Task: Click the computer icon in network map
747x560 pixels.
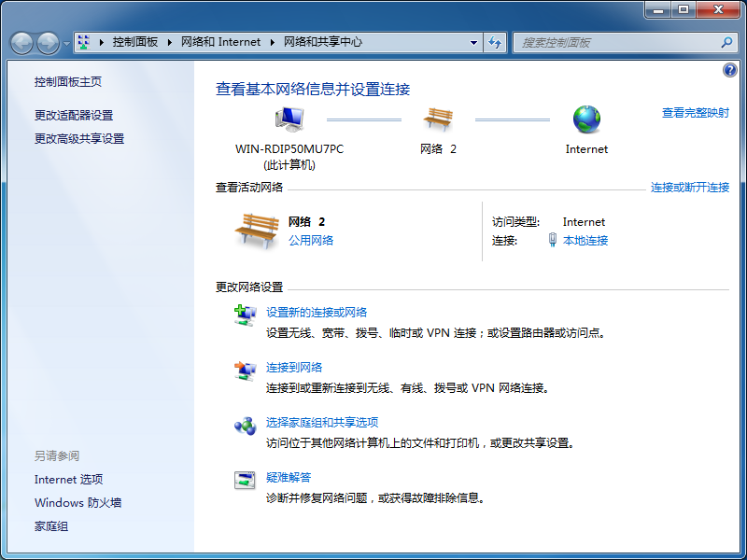Action: click(289, 119)
